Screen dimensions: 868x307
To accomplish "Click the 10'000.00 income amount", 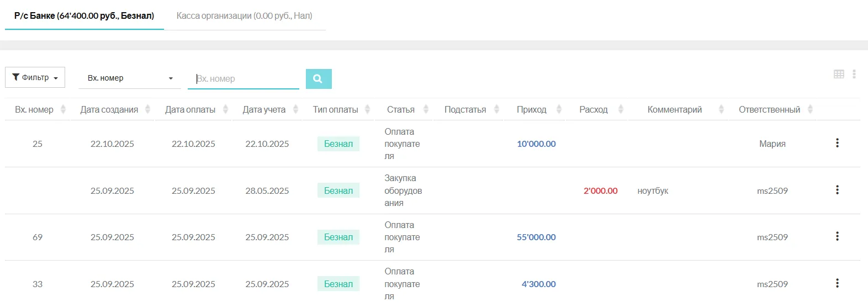I will click(536, 144).
